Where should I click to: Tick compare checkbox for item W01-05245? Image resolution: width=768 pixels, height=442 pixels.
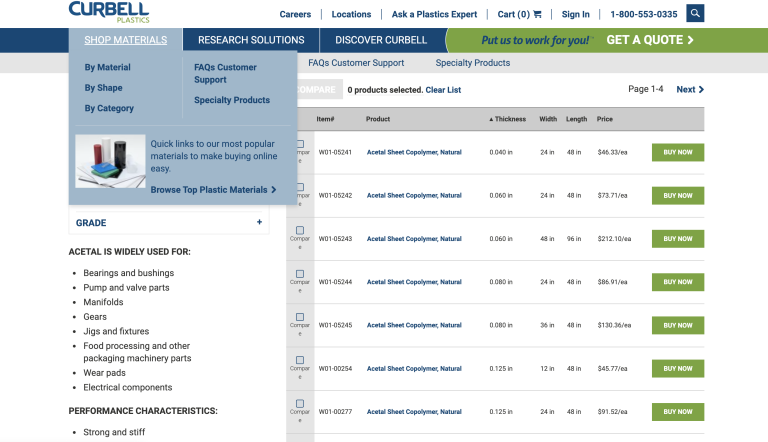[x=300, y=317]
